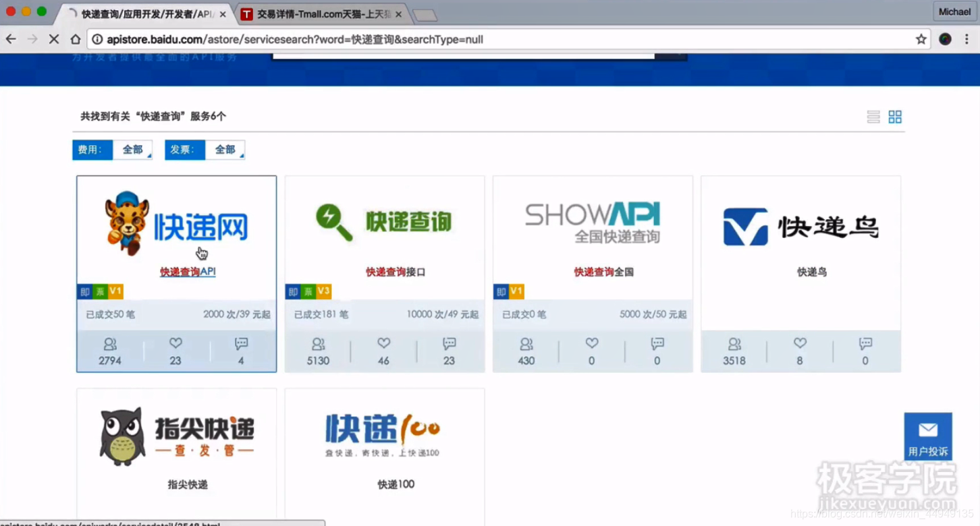
Task: Click comment icon with 4 on 快递查询API
Action: (x=241, y=345)
